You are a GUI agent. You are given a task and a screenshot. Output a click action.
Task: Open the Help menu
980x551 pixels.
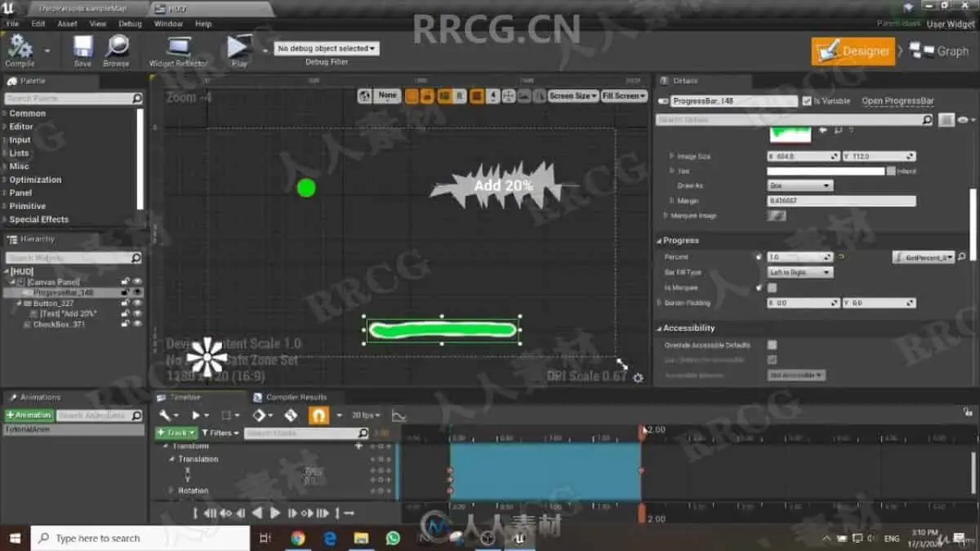coord(203,24)
